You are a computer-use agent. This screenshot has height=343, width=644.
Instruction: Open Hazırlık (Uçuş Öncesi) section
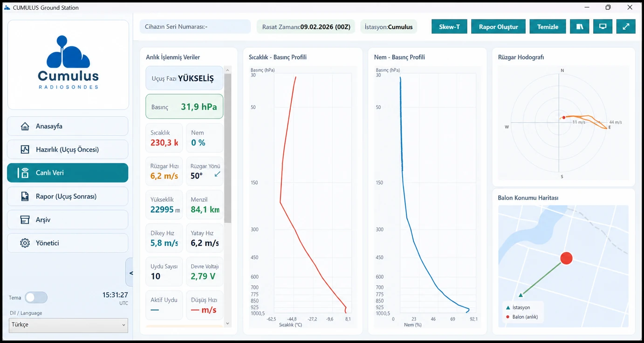click(68, 150)
